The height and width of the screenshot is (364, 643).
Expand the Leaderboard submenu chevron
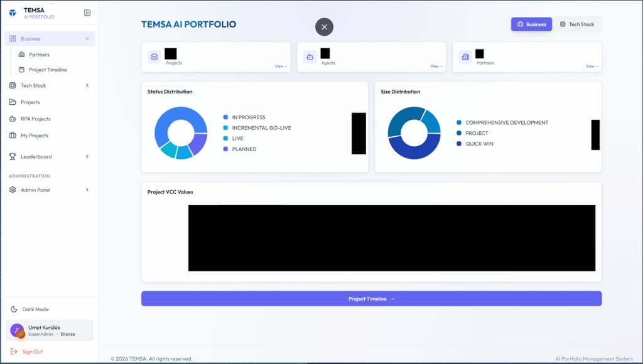point(87,157)
